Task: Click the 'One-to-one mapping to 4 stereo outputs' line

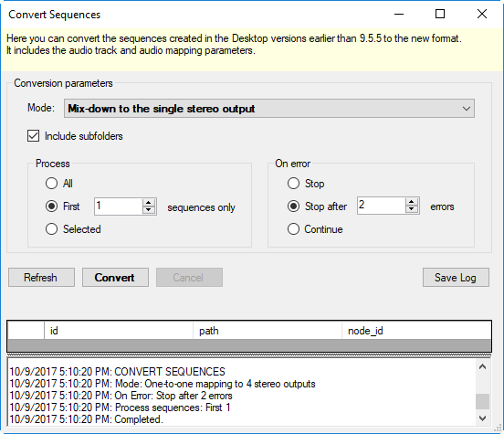Action: point(163,384)
